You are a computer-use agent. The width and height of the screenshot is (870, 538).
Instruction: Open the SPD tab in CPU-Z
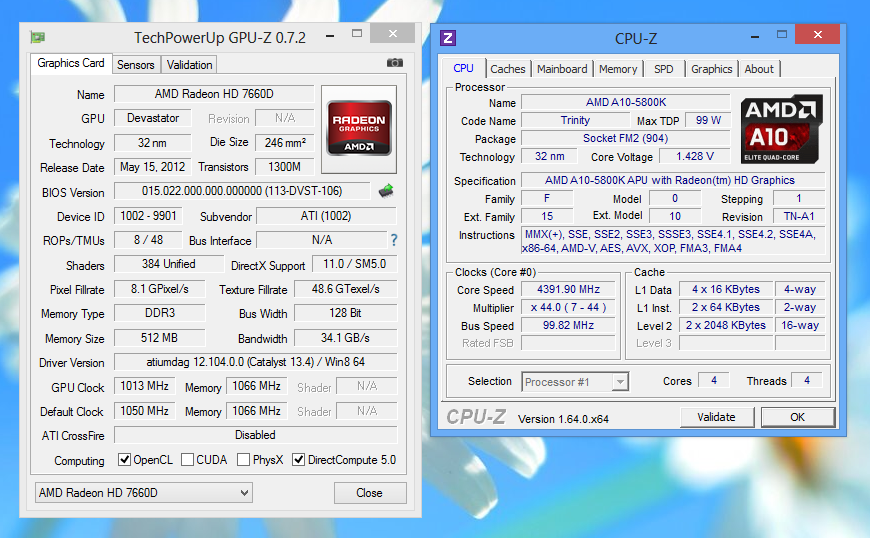click(x=664, y=69)
